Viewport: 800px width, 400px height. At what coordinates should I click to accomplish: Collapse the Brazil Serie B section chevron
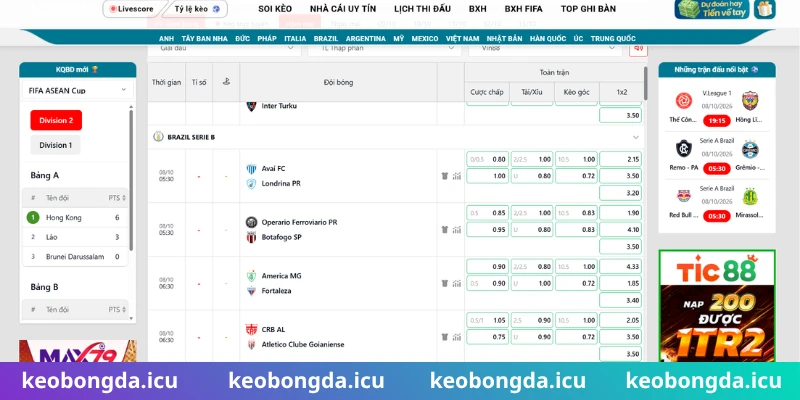click(636, 137)
